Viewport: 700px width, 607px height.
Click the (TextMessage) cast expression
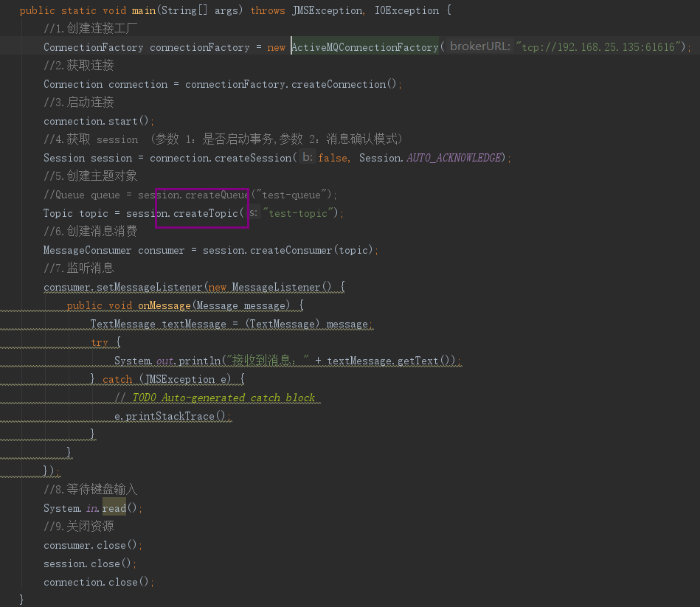[x=283, y=324]
